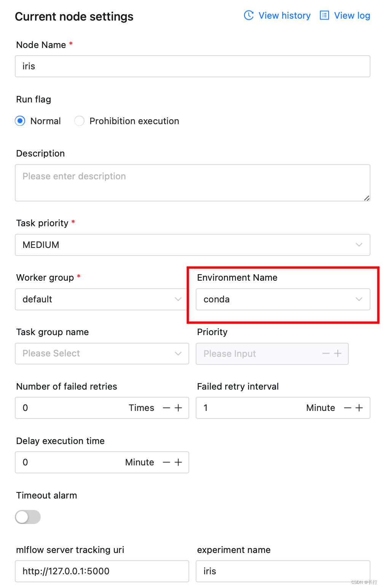This screenshot has height=588, width=383.
Task: Open the View history link
Action: coord(284,16)
